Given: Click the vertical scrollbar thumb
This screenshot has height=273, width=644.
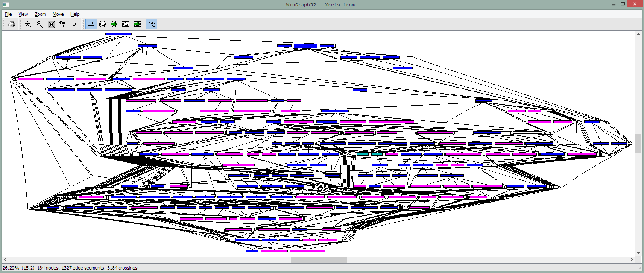Looking at the screenshot, I should 638,144.
